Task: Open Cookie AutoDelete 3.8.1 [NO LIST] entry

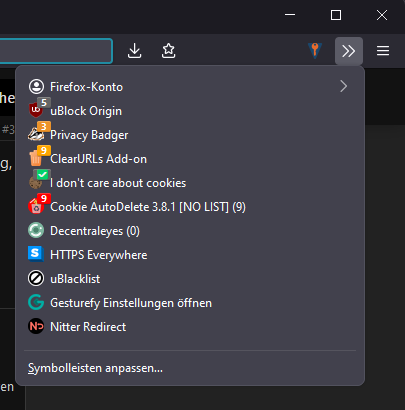Action: click(x=190, y=207)
